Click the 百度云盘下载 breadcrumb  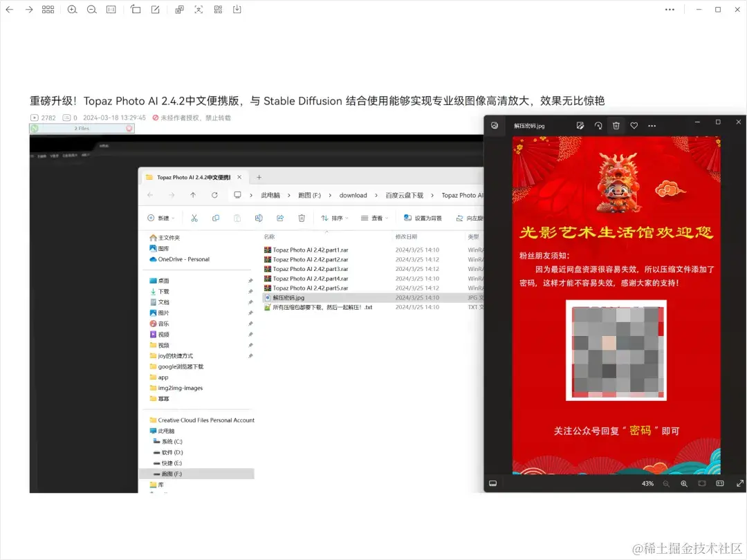click(x=405, y=195)
